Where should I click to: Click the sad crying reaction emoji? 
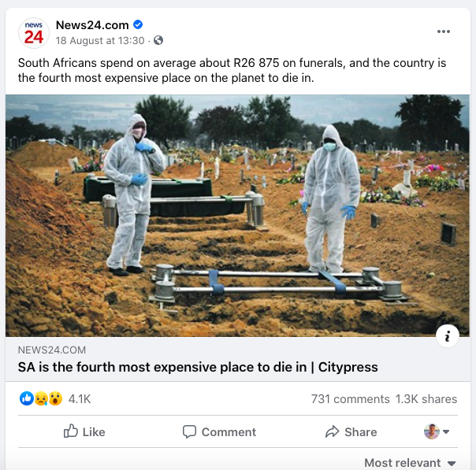[x=41, y=398]
